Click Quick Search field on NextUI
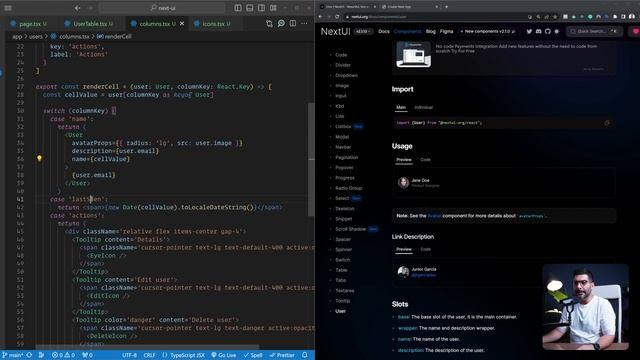Viewport: 640px width, 360px height. (x=594, y=31)
